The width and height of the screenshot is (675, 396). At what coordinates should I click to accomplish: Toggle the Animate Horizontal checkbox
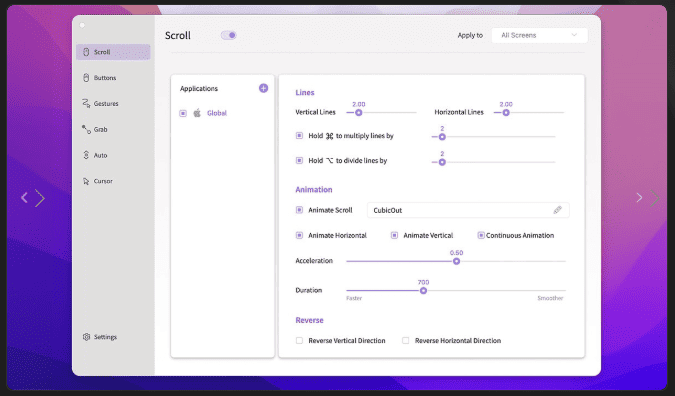pos(299,235)
